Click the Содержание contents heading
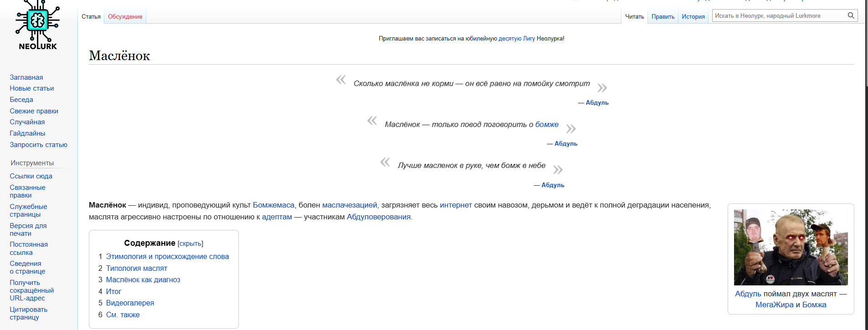Viewport: 868px width, 330px height. (x=150, y=244)
